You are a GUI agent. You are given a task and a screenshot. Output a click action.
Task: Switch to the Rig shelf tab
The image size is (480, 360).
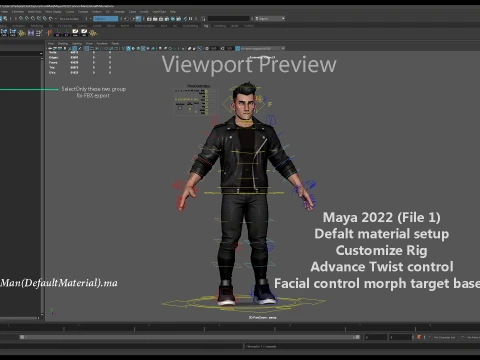click(x=206, y=26)
